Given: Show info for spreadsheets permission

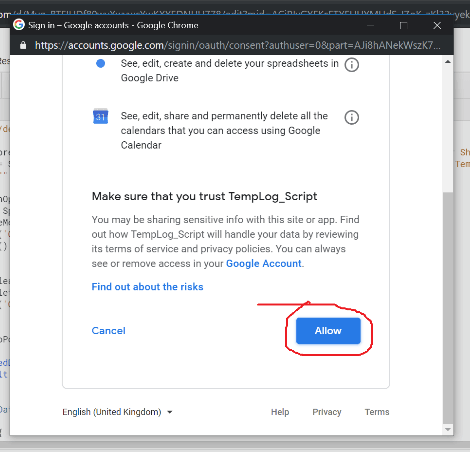Looking at the screenshot, I should point(352,65).
